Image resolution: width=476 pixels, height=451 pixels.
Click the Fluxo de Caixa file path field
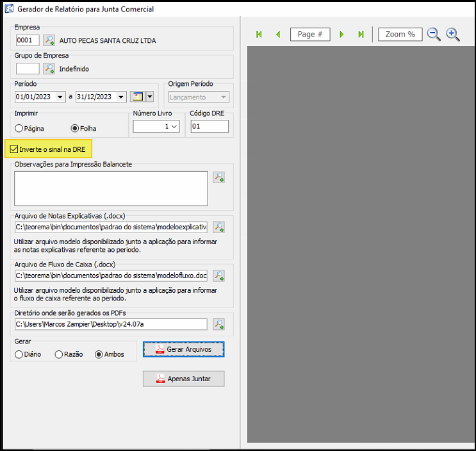coord(111,275)
